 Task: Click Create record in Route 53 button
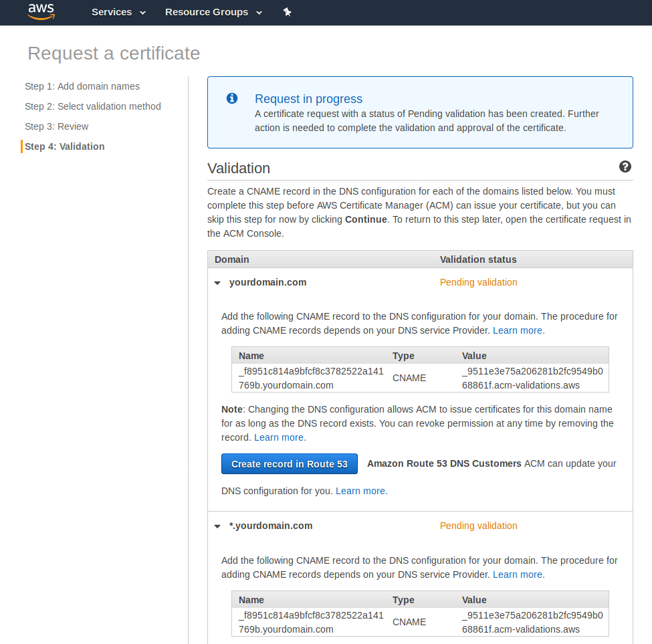click(x=290, y=464)
